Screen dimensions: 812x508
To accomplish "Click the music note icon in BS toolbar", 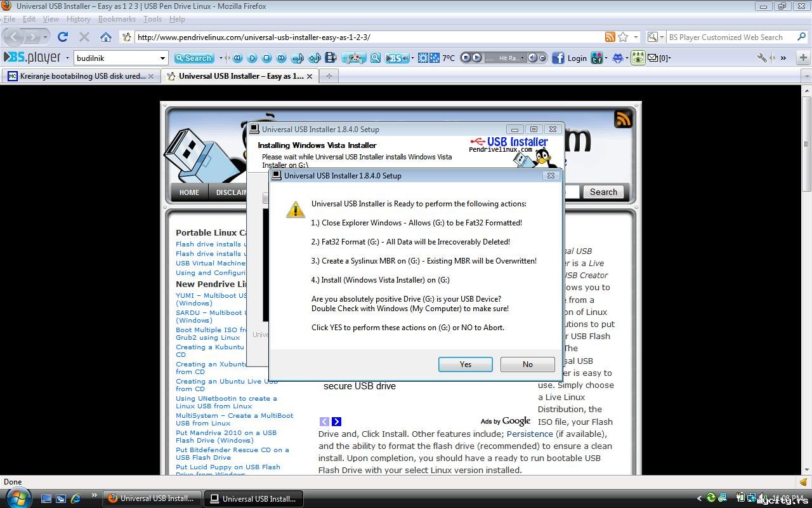I will pyautogui.click(x=297, y=58).
